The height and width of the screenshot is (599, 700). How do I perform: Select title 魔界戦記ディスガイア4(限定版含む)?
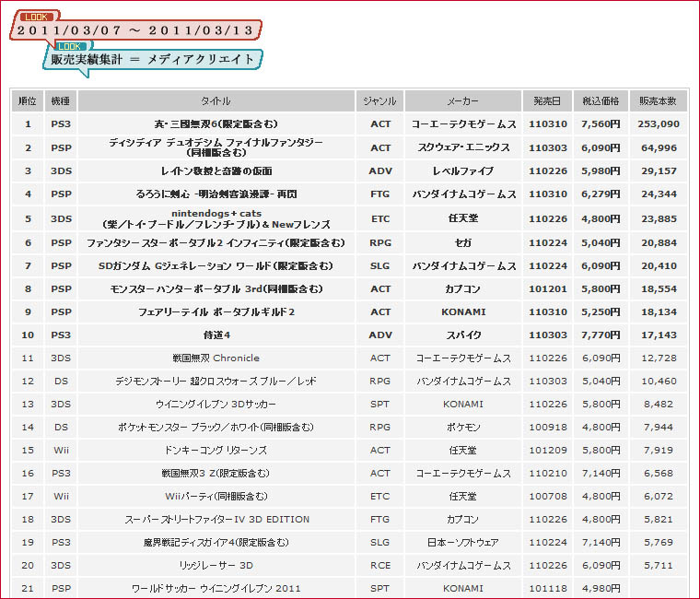coord(216,542)
